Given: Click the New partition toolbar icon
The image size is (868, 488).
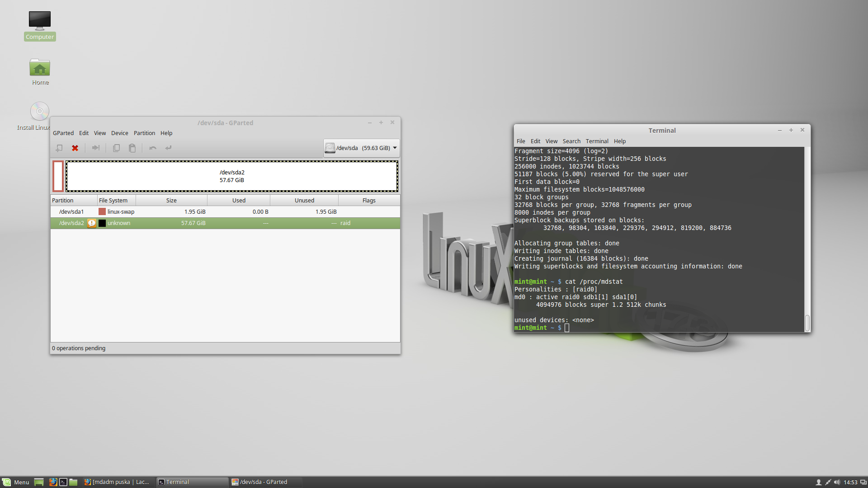Looking at the screenshot, I should pyautogui.click(x=59, y=148).
